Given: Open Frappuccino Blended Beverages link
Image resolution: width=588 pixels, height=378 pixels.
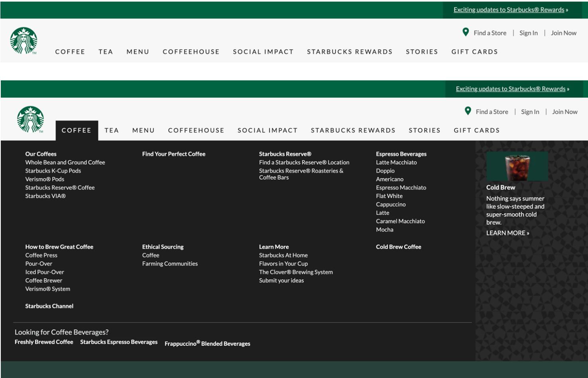Looking at the screenshot, I should point(208,343).
